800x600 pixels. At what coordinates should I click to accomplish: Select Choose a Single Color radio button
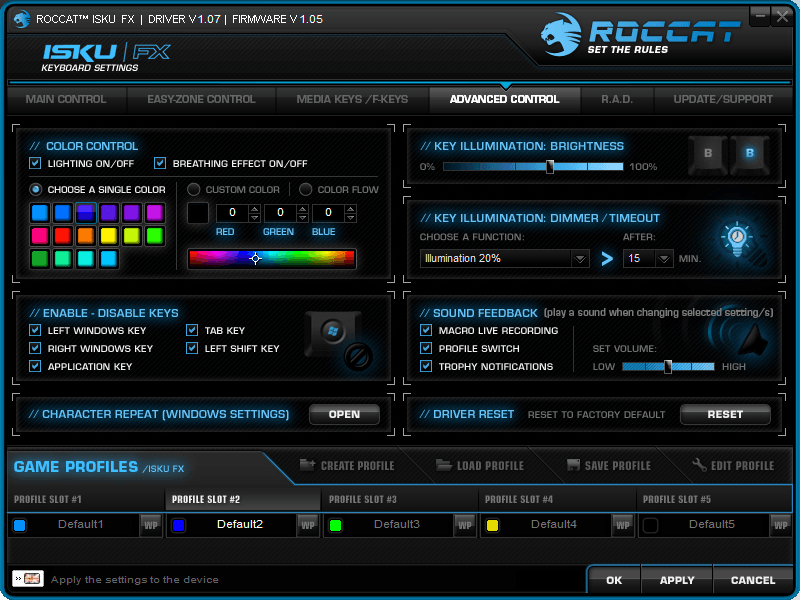click(36, 189)
